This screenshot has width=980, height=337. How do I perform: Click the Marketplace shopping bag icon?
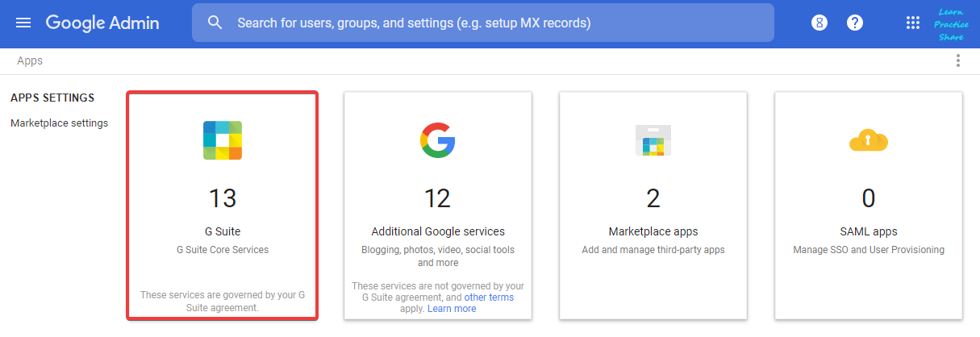(653, 140)
